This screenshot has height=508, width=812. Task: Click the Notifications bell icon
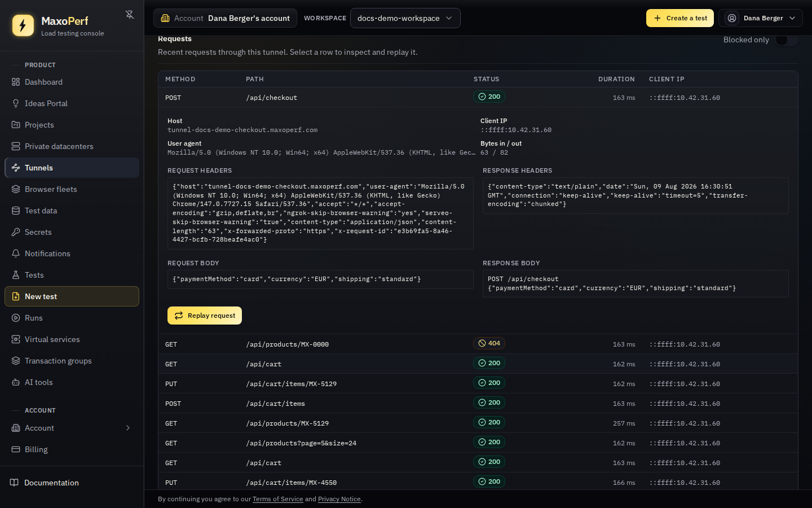pos(16,253)
